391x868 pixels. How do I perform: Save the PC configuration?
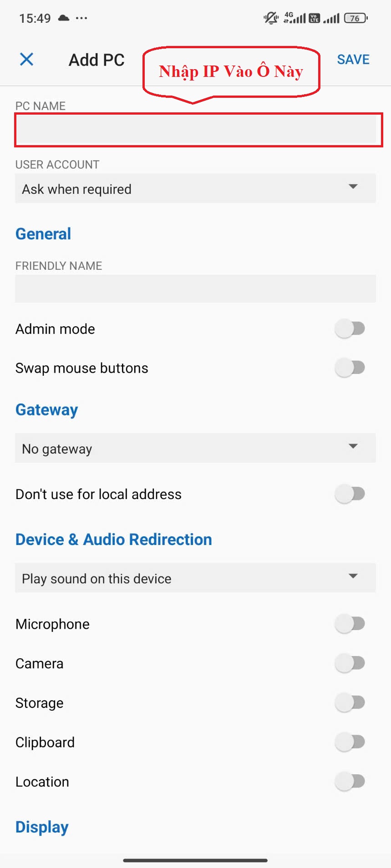353,60
